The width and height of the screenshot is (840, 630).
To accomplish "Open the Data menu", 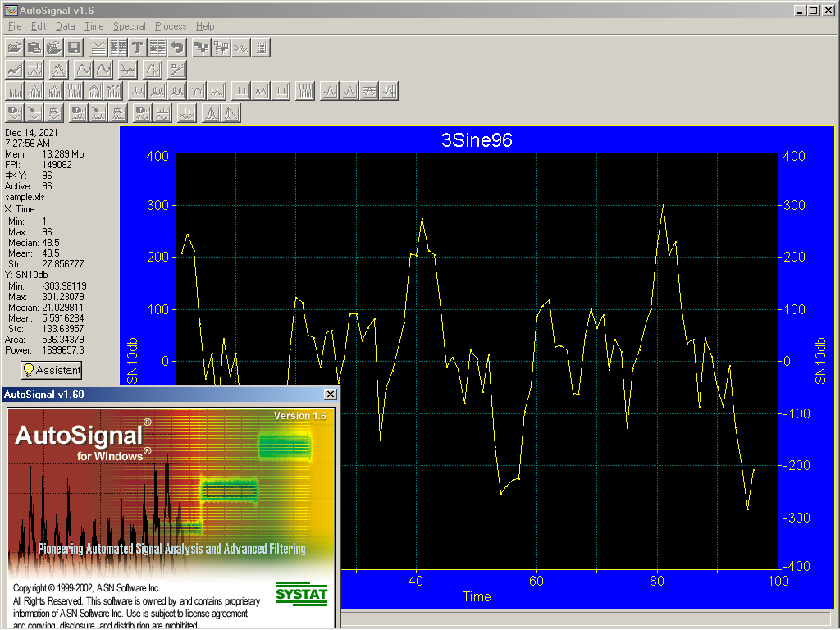I will point(65,26).
